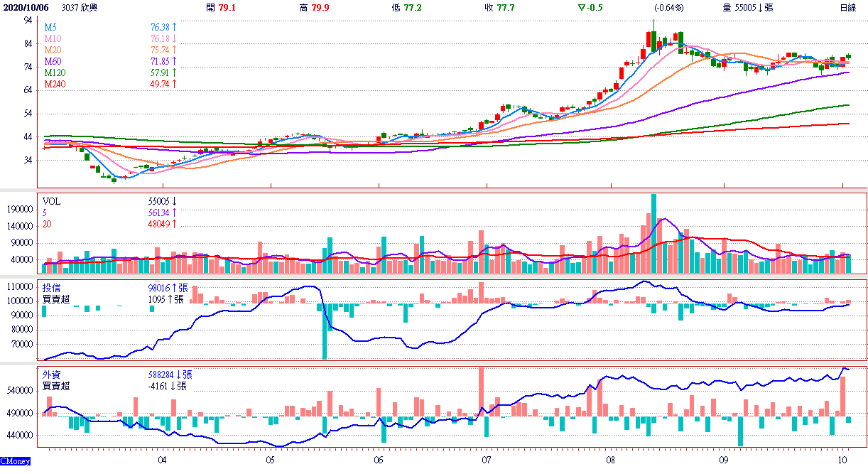Screen dimensions: 868x474
Task: Select the VOL volume panel label
Action: pyautogui.click(x=52, y=202)
